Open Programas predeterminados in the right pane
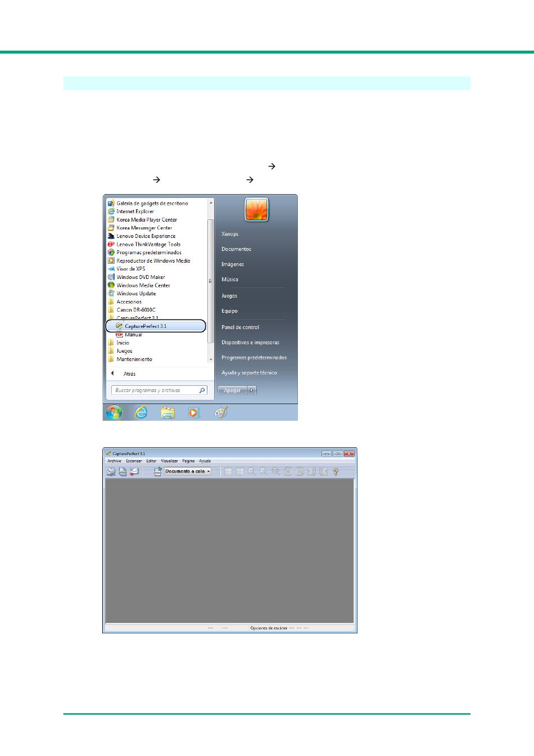 [x=254, y=358]
